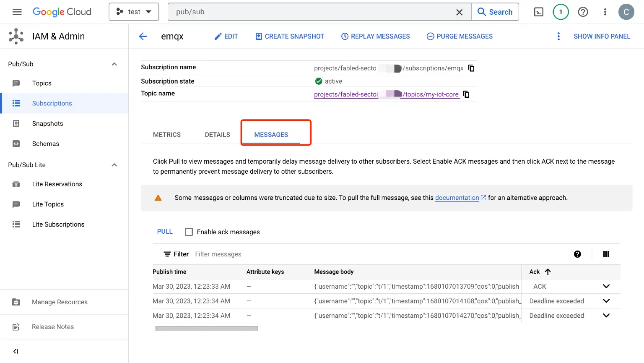
Task: Collapse the Pub/Sub sidebar section
Action: 114,64
